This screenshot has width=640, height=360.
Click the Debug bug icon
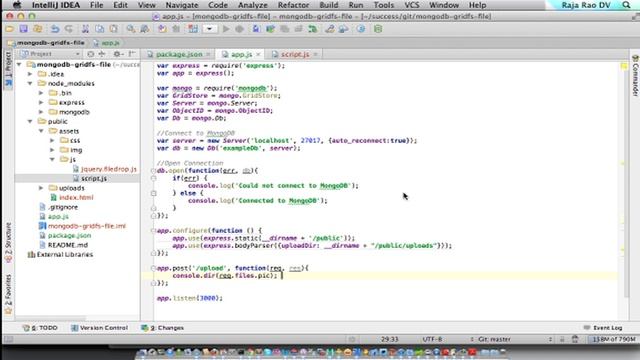tap(240, 29)
